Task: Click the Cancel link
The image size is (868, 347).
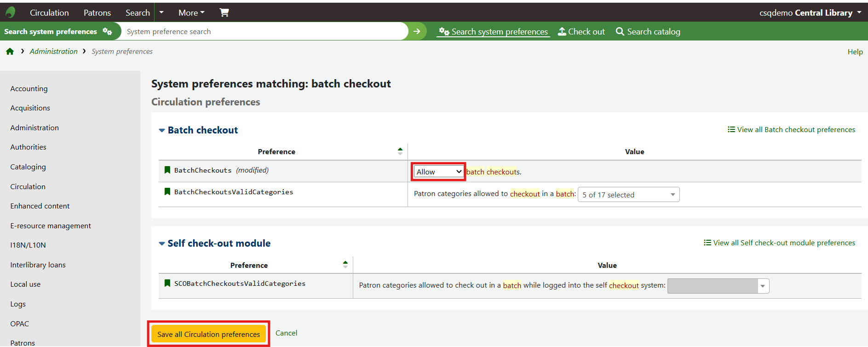Action: (286, 333)
